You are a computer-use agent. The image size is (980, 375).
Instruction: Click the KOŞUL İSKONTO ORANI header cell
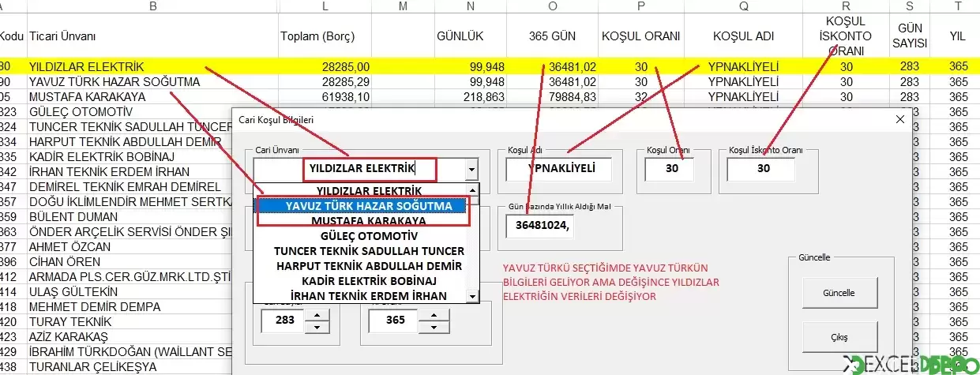(847, 36)
